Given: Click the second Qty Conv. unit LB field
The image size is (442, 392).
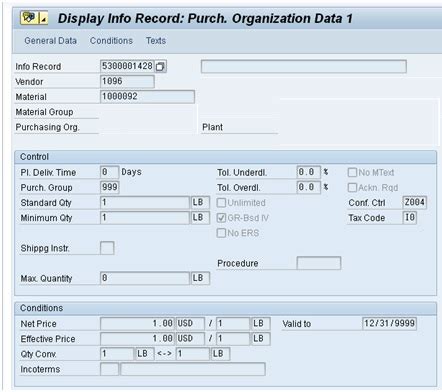Looking at the screenshot, I should pyautogui.click(x=220, y=354).
